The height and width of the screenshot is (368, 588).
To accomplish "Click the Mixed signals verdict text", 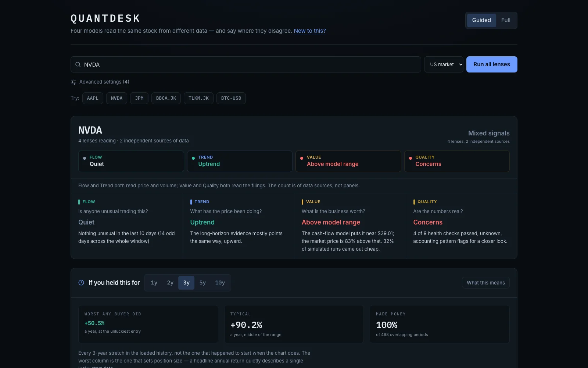I will point(489,133).
